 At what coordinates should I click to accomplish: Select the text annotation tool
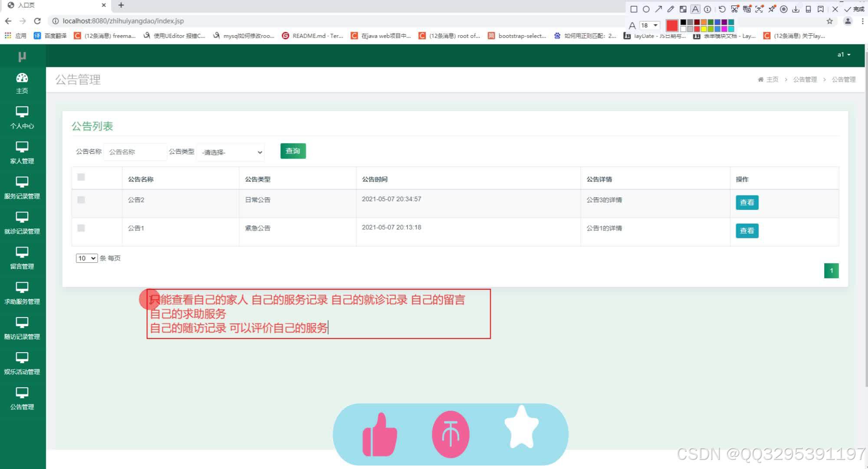click(x=695, y=9)
